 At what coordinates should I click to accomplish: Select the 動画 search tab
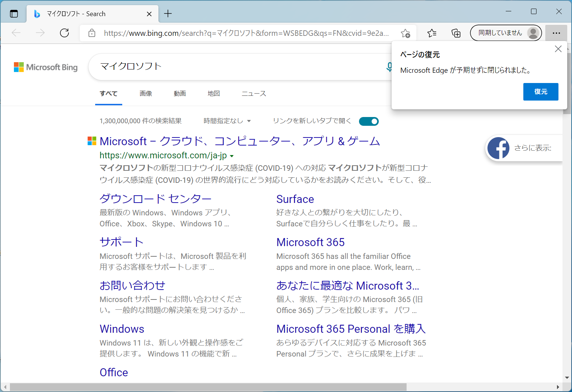pos(180,94)
